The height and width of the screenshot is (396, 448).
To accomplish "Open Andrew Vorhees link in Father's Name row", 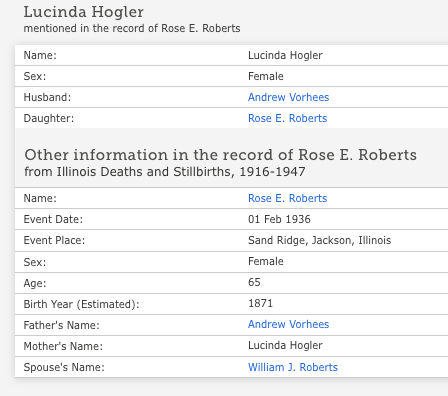I will coord(288,324).
